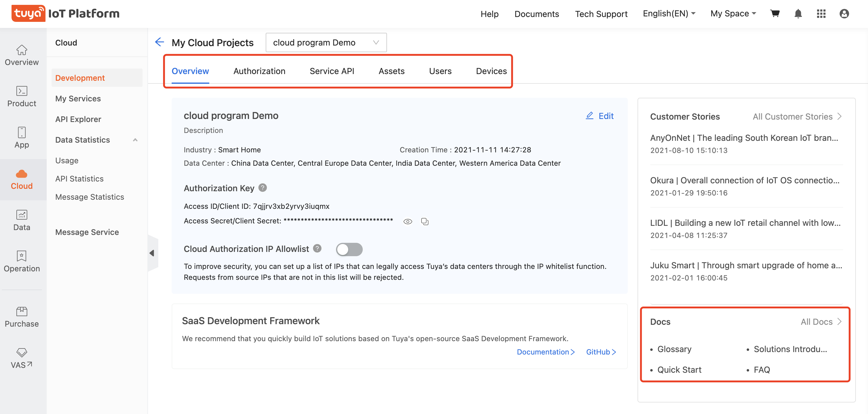Switch to the Users tab
Viewport: 868px width, 414px height.
pyautogui.click(x=440, y=71)
